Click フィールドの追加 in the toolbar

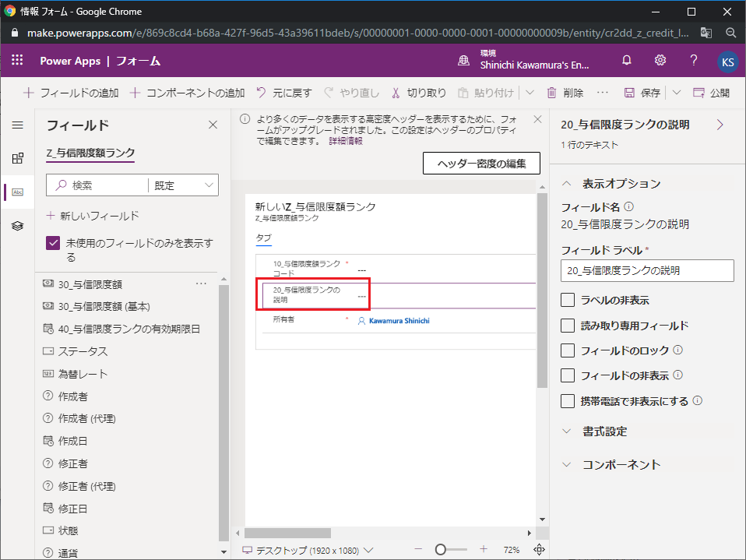click(x=71, y=93)
